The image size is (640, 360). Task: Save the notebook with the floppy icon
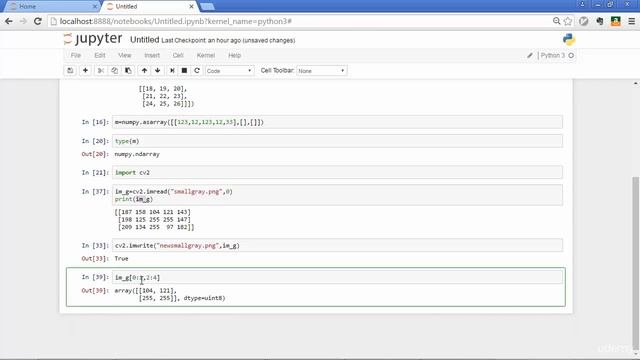(x=70, y=71)
